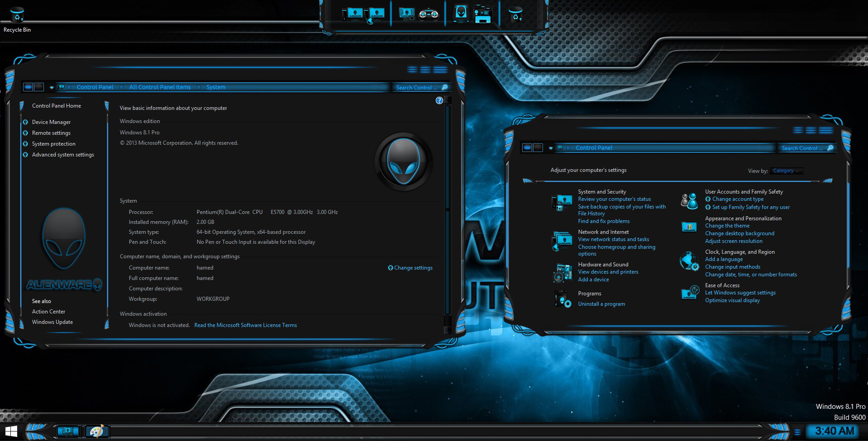Open the Windows Start button
This screenshot has width=868, height=441.
(11, 432)
